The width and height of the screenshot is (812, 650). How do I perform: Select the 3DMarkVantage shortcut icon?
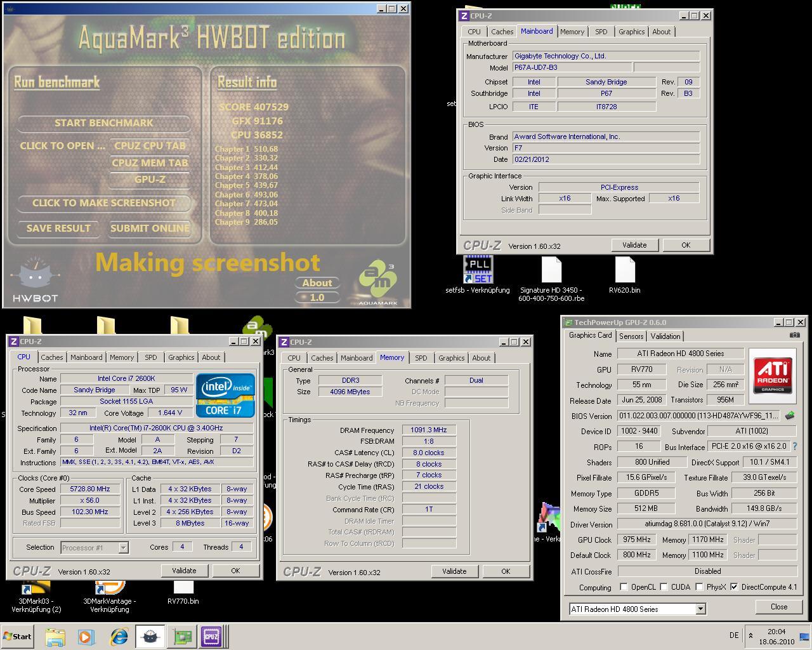(110, 597)
